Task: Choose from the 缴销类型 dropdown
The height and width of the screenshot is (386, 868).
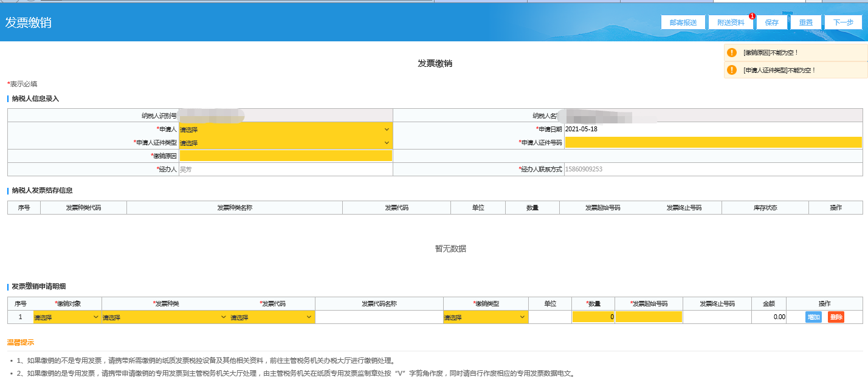Action: tap(485, 317)
